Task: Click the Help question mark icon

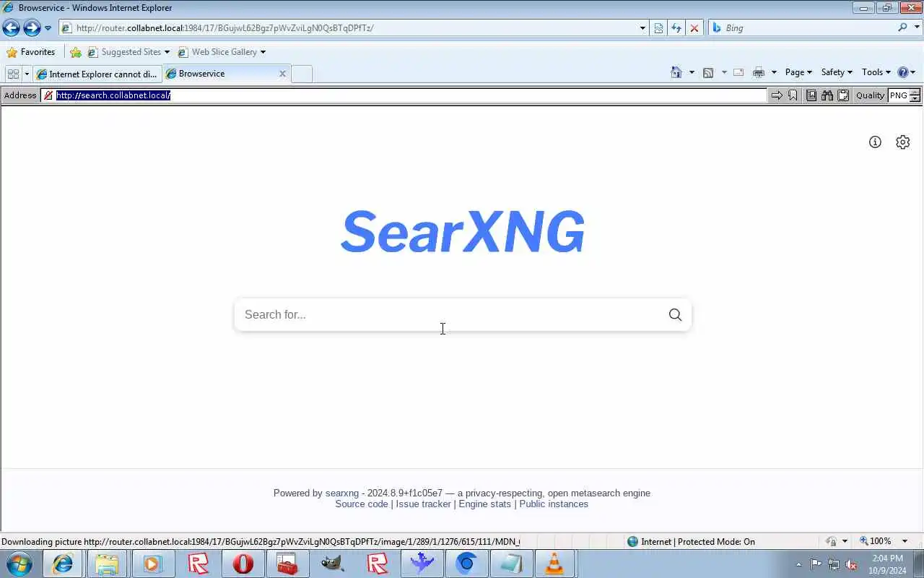Action: (x=902, y=72)
